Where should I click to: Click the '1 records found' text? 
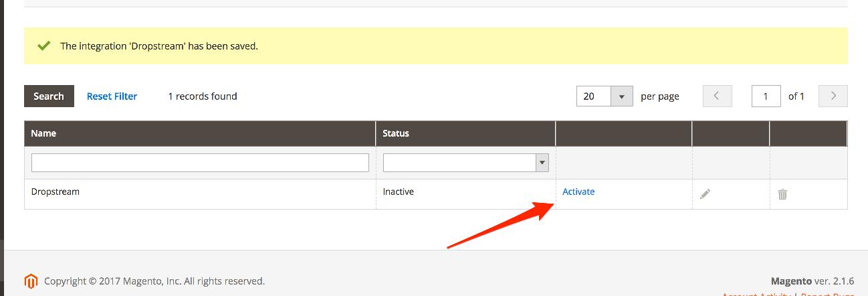203,96
